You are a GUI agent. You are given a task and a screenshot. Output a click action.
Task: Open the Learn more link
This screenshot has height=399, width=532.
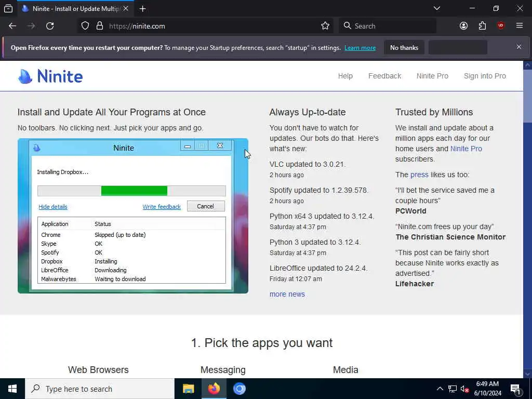coord(360,48)
